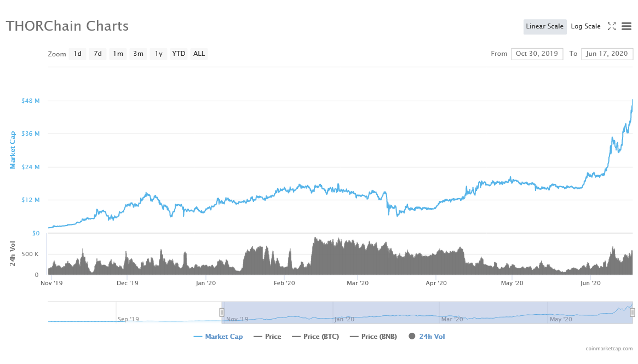Screen dimensions: 638x364
Task: Set zoom to 3m
Action: [x=139, y=54]
